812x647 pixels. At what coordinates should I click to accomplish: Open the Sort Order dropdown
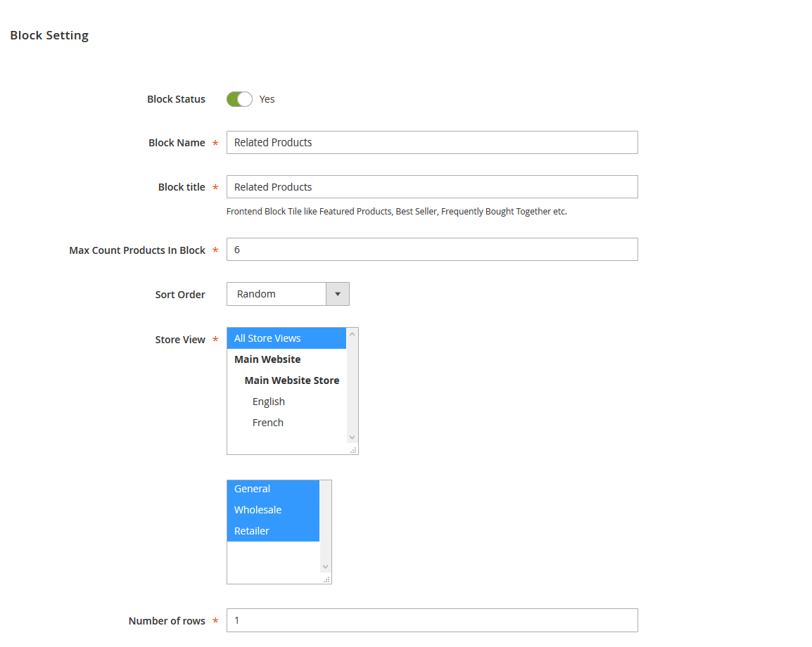[x=277, y=294]
